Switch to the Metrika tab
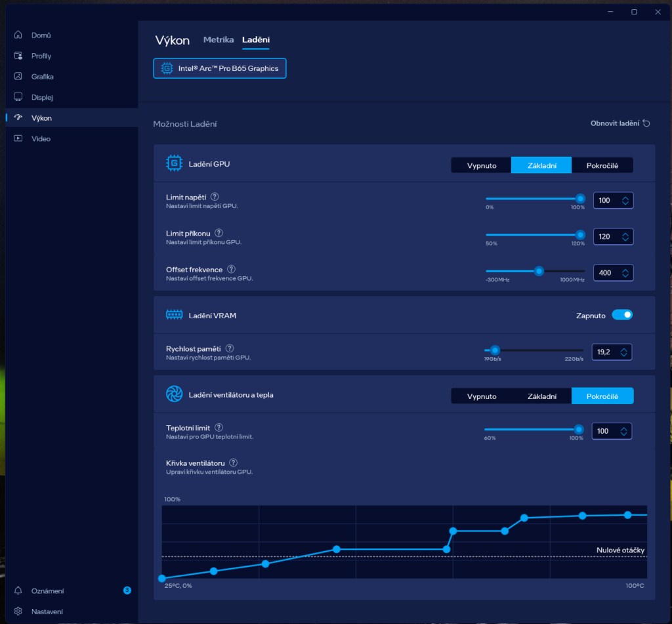This screenshot has width=672, height=624. click(219, 39)
